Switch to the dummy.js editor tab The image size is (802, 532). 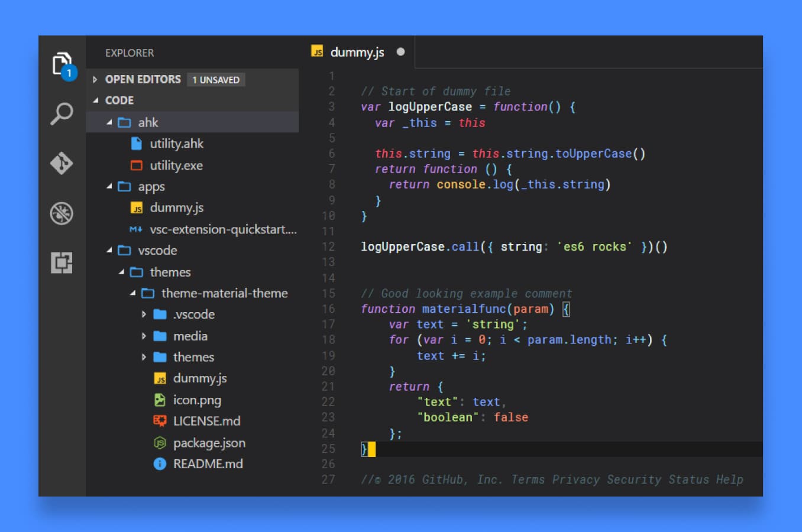pyautogui.click(x=358, y=52)
